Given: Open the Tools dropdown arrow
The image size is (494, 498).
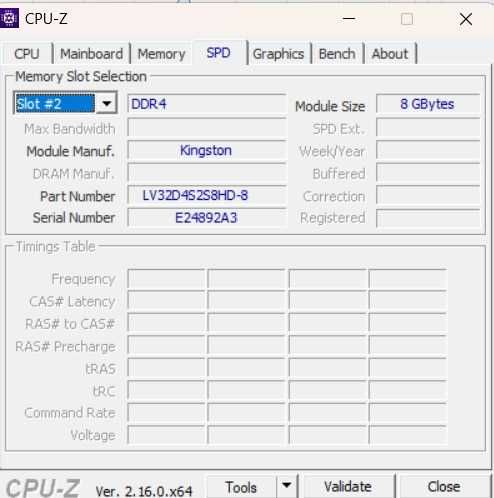Looking at the screenshot, I should [x=286, y=486].
